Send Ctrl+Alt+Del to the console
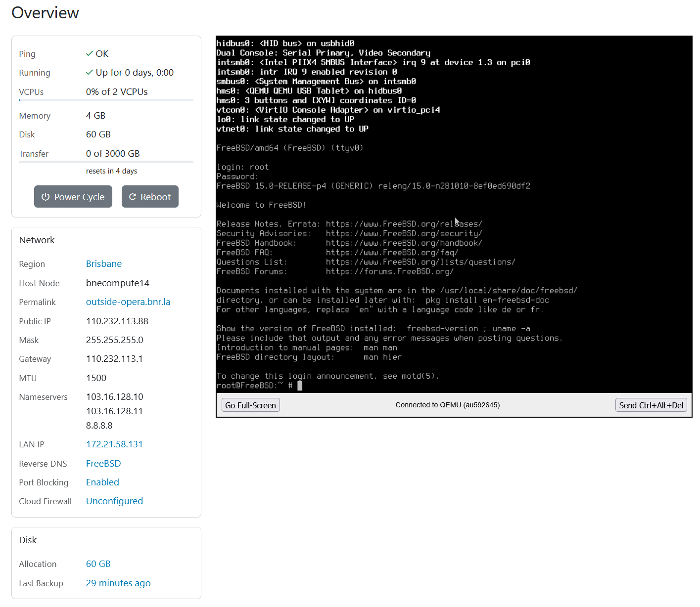Viewport: 700px width, 607px height. click(x=651, y=405)
